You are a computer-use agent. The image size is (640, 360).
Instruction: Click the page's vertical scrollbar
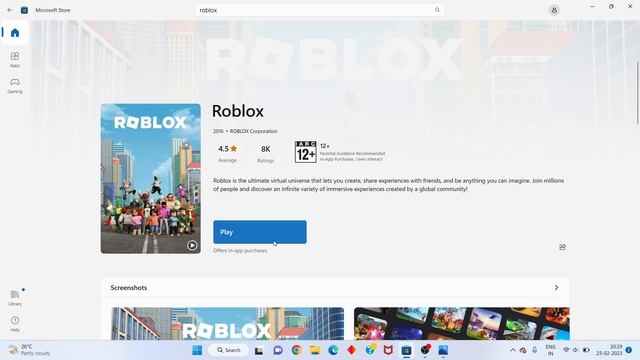pyautogui.click(x=637, y=93)
